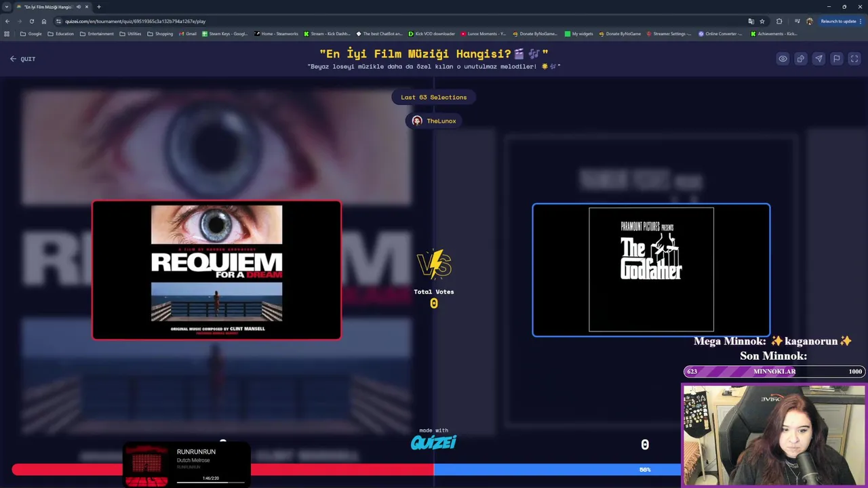Click the Last 63 Selections label
Image resolution: width=868 pixels, height=488 pixels.
pos(434,97)
